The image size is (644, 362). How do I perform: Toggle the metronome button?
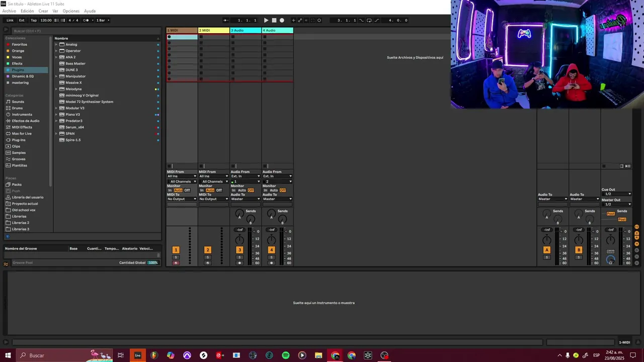click(86, 20)
